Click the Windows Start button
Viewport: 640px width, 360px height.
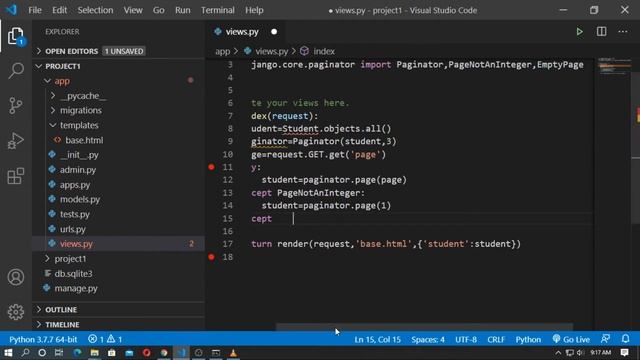click(8, 353)
